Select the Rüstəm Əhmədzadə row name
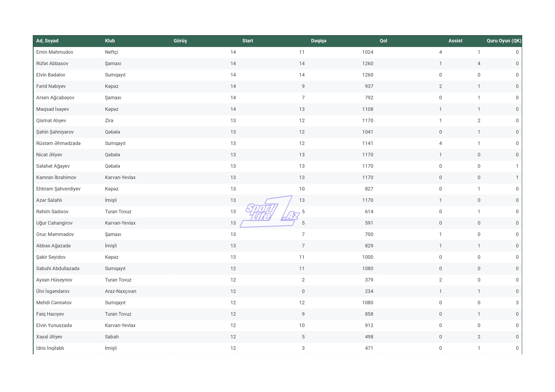This screenshot has height=392, width=555. pos(58,143)
